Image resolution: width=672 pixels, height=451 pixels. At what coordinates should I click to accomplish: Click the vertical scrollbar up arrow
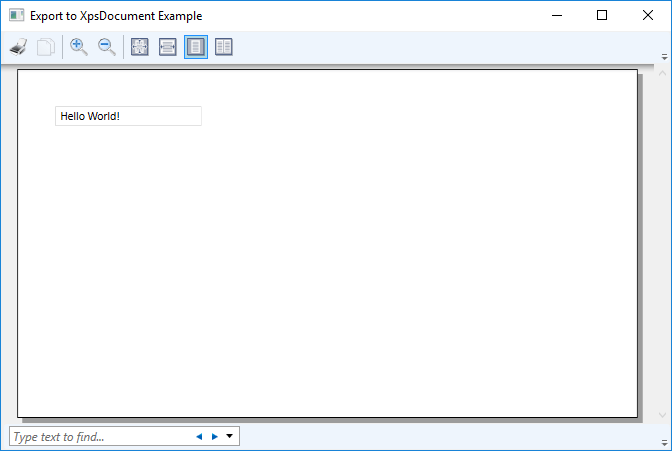663,75
